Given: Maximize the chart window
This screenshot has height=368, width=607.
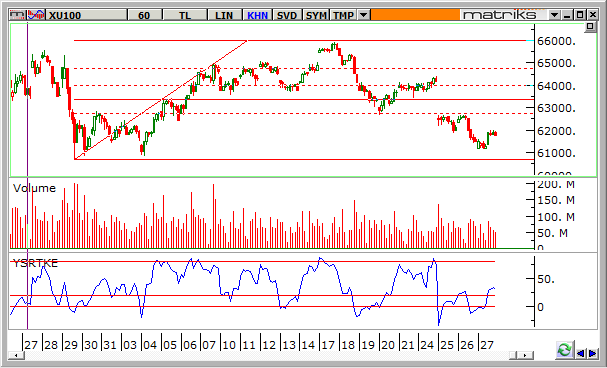Looking at the screenshot, I should (x=580, y=15).
